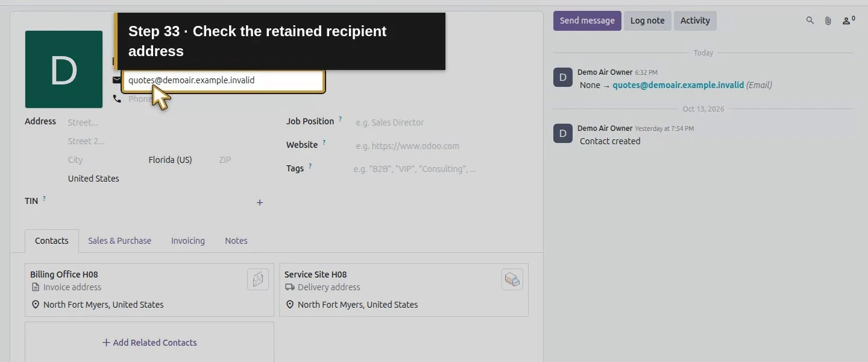Open the Florida (US) state dropdown

click(x=180, y=160)
